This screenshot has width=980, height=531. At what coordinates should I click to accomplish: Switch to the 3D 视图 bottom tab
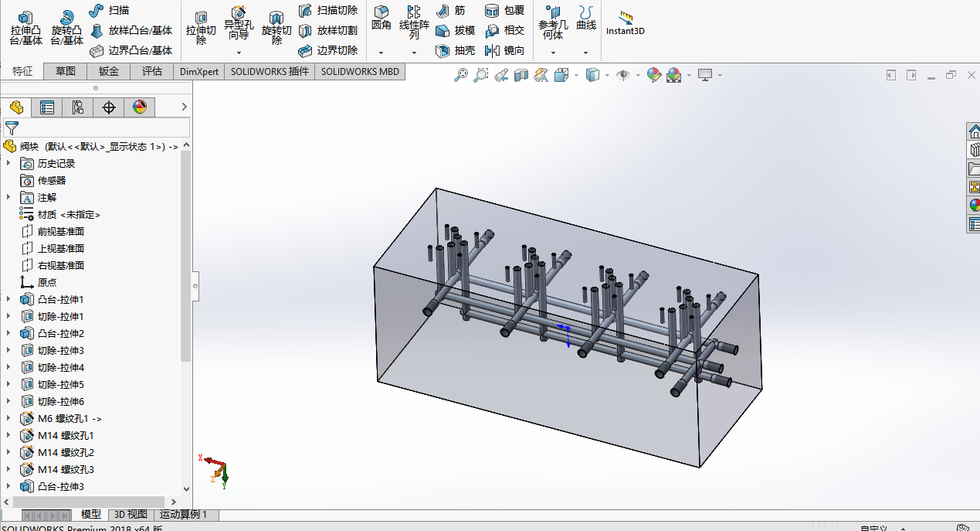point(131,514)
